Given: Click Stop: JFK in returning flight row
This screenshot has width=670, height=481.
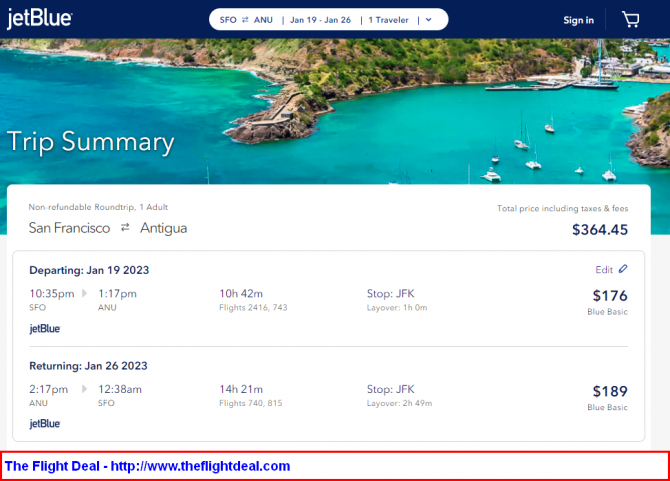Looking at the screenshot, I should [x=390, y=390].
